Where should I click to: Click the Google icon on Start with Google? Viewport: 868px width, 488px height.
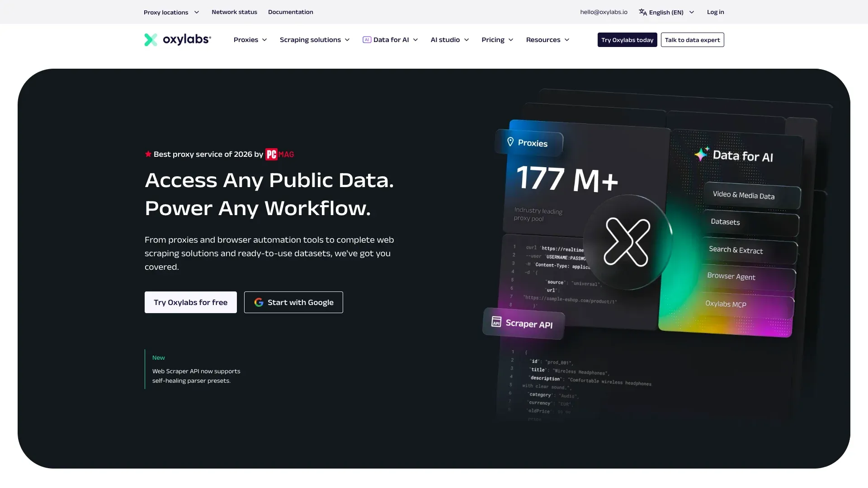259,302
